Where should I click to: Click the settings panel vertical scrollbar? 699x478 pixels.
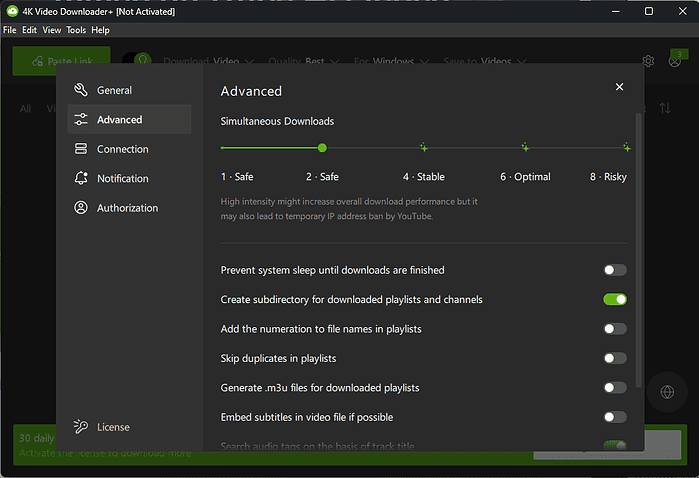tap(638, 250)
